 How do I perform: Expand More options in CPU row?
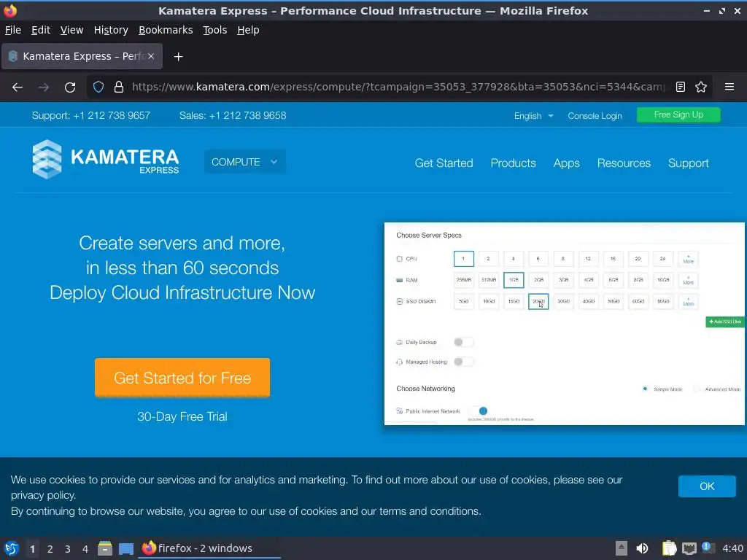[x=688, y=259]
